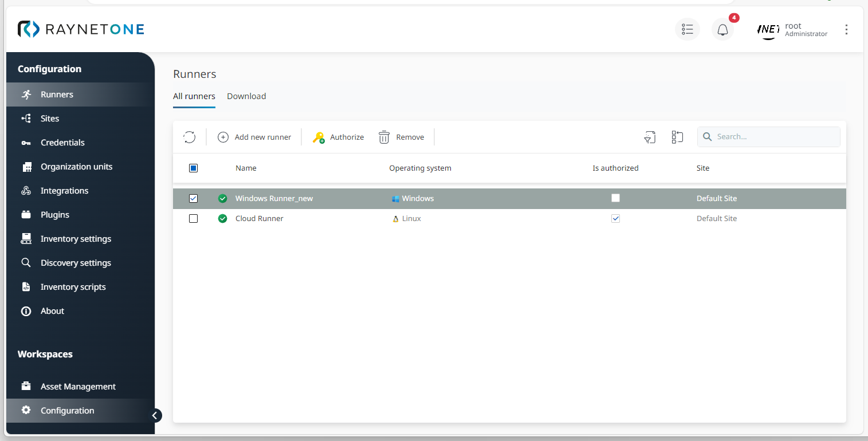Refresh the runners list
Screen dimensions: 868x441
pyautogui.click(x=189, y=137)
